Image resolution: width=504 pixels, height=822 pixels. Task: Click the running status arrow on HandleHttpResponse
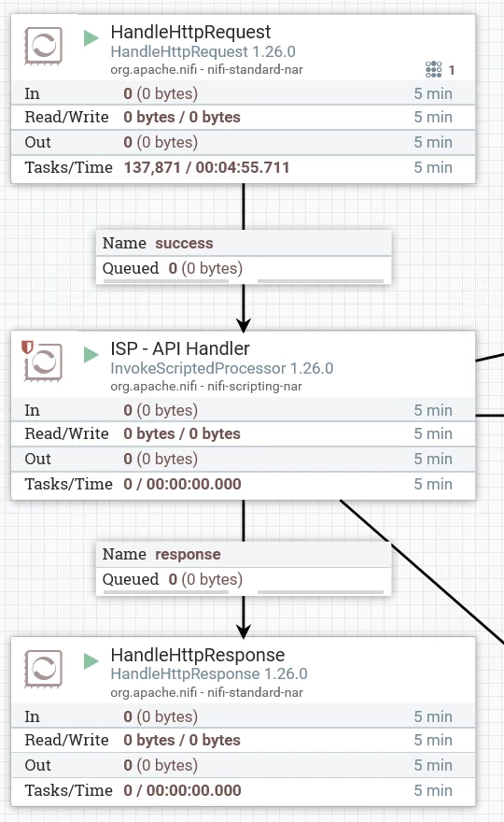click(x=91, y=661)
